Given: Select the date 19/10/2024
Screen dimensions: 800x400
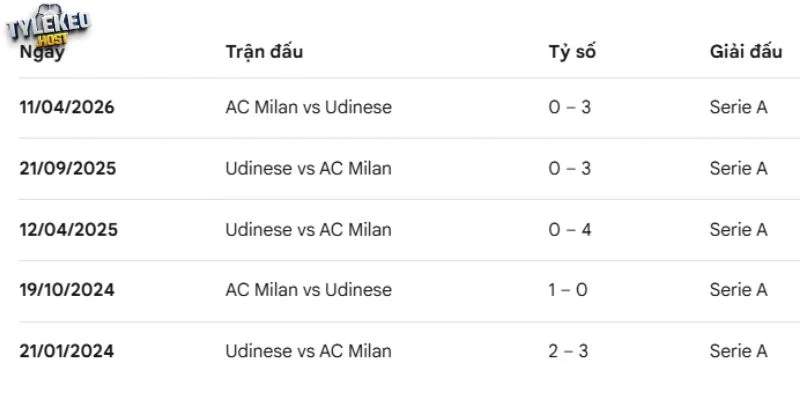Looking at the screenshot, I should pyautogui.click(x=67, y=290).
